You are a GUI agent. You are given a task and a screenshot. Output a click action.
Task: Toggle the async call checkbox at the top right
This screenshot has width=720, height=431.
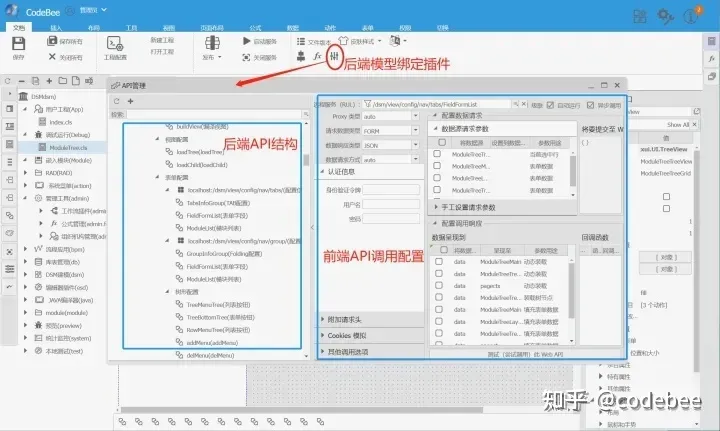tap(591, 105)
